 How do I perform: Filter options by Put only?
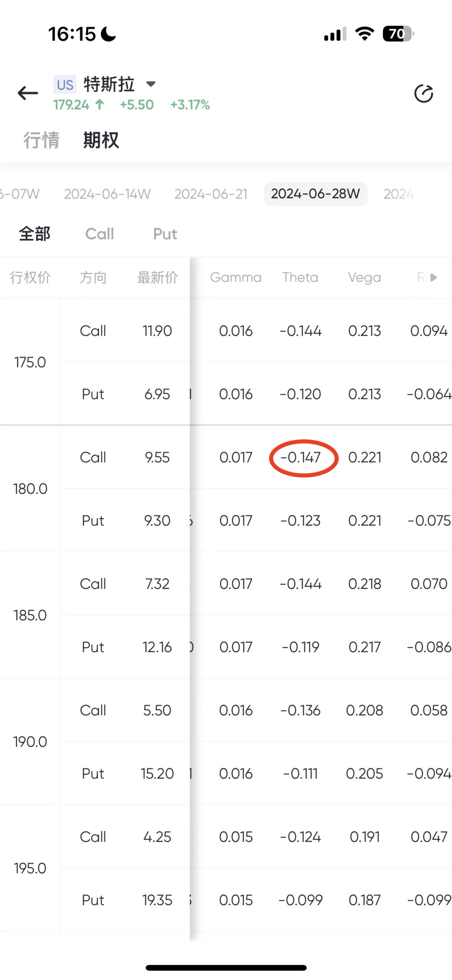165,234
